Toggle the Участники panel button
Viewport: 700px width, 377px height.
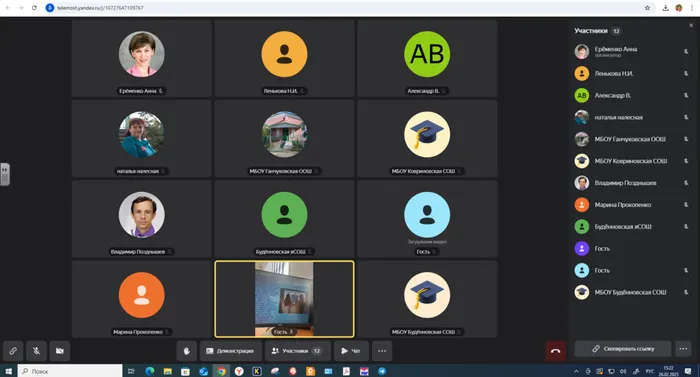(x=298, y=351)
